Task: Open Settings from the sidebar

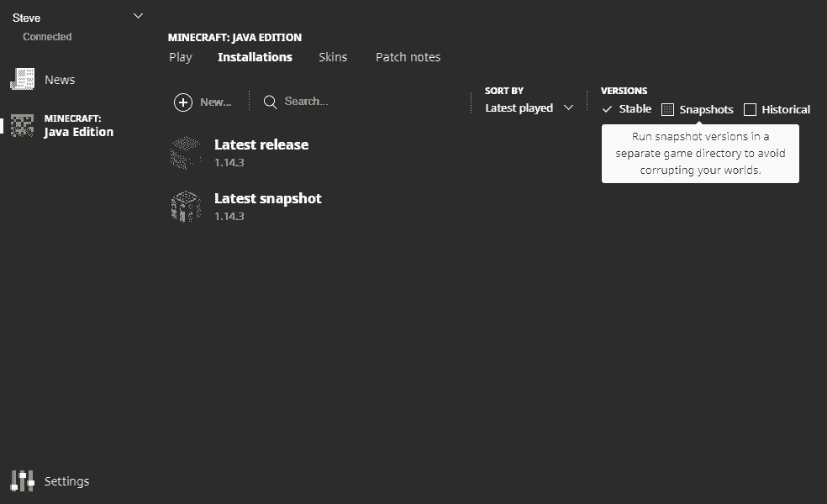Action: 66,481
